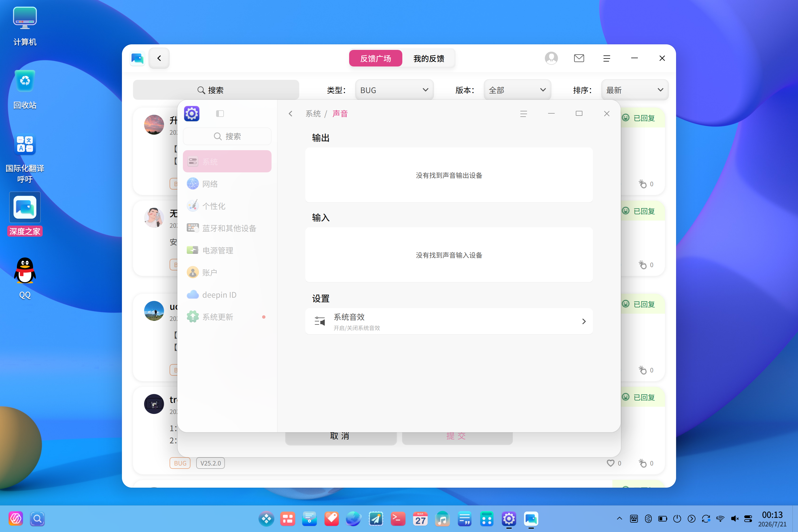Open 系统音效 settings row
Image resolution: width=798 pixels, height=532 pixels.
coord(449,321)
